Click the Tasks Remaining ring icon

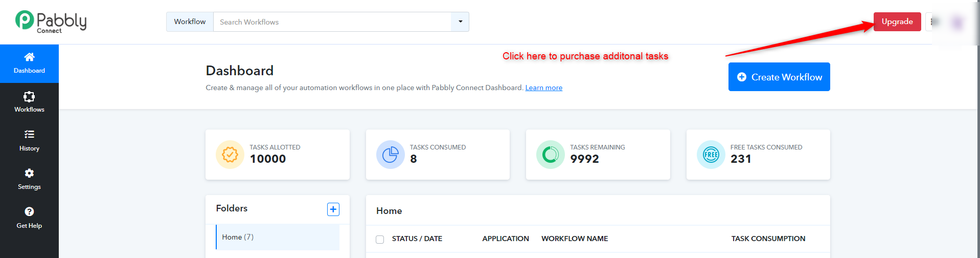click(551, 155)
